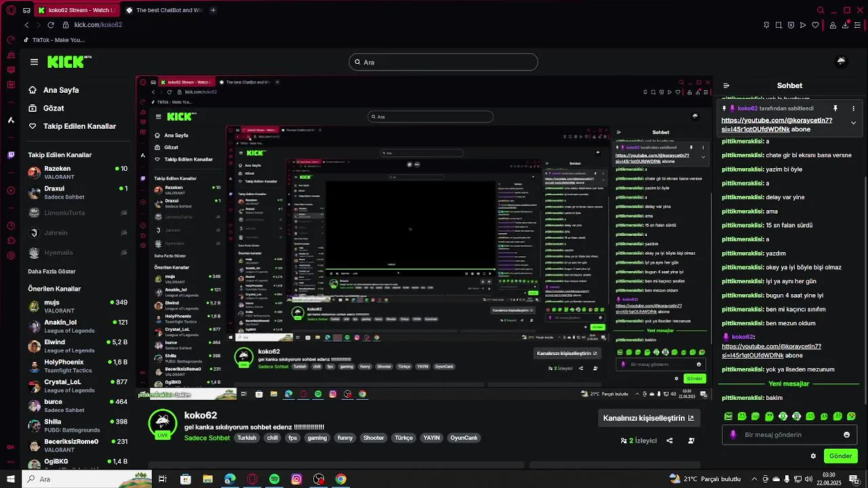Open LimonluTurta offline channel
The image size is (868, 488).
[77, 213]
